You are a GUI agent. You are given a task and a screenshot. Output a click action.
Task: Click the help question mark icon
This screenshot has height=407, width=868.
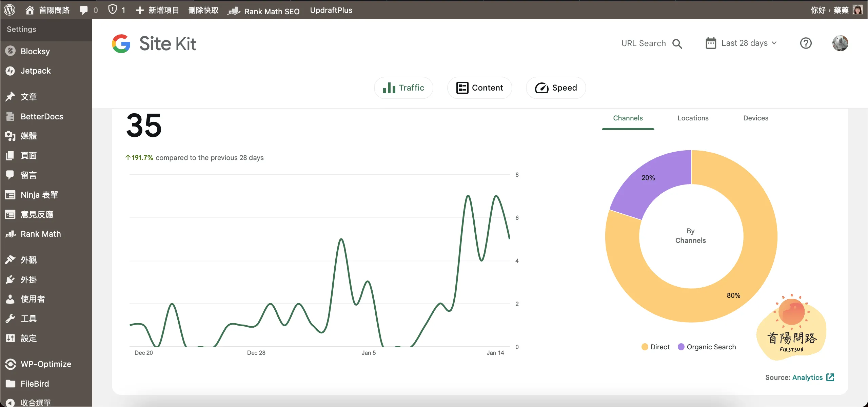pos(806,43)
